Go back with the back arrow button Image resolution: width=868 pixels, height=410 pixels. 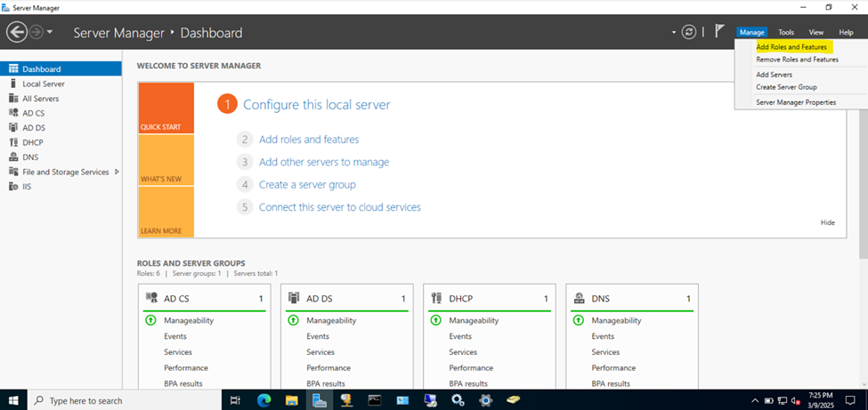[17, 33]
